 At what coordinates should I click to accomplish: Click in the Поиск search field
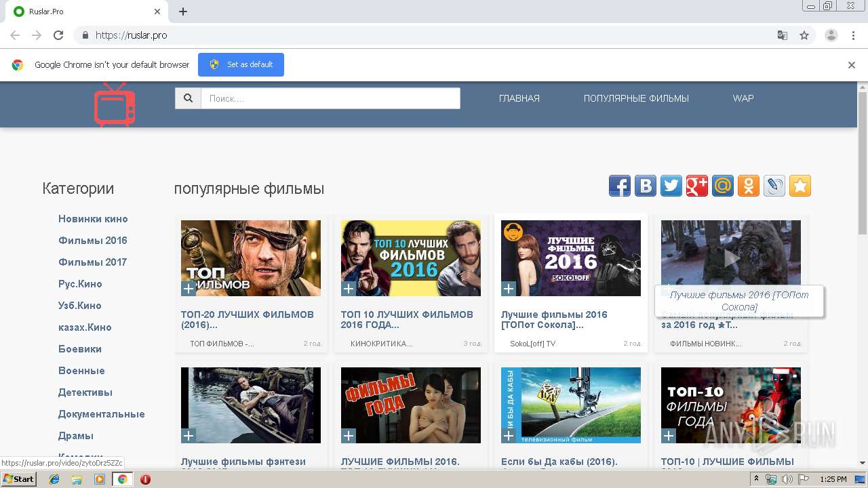coord(330,98)
